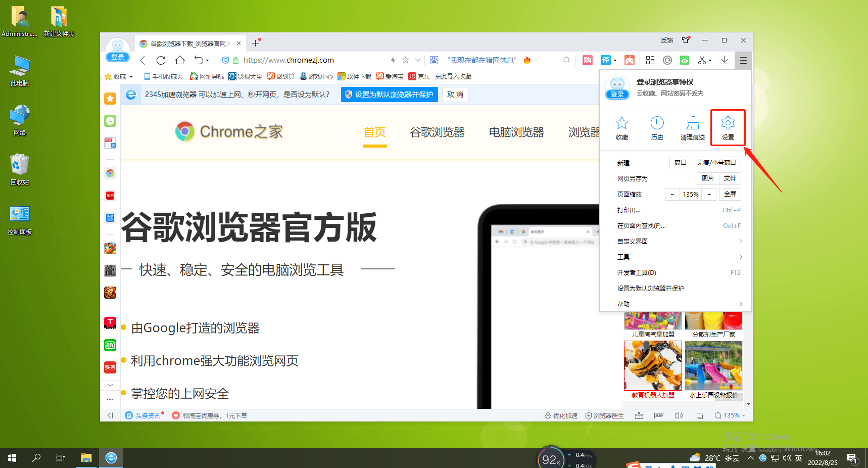Image resolution: width=868 pixels, height=468 pixels.
Task: Open the apps grid toolbar icon
Action: coord(650,60)
